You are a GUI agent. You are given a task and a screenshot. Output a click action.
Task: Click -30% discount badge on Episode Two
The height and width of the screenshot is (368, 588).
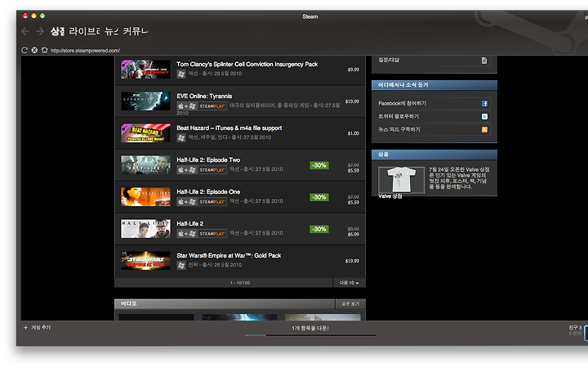(319, 165)
